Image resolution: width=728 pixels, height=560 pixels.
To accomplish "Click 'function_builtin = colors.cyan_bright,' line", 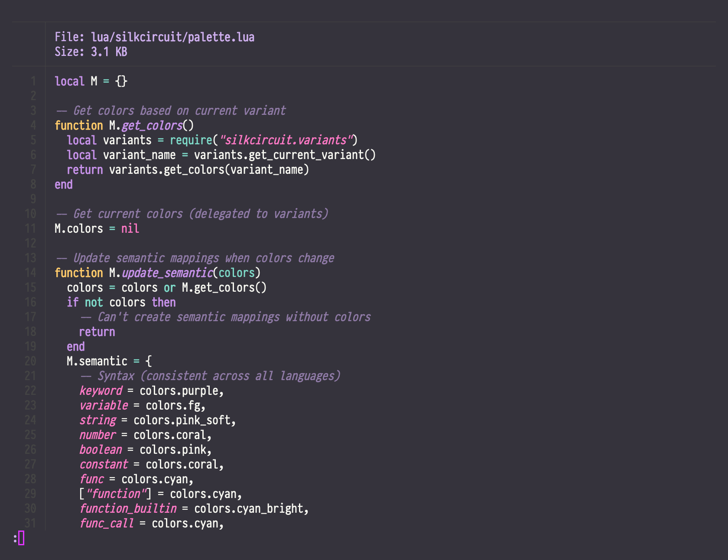I will pyautogui.click(x=194, y=509).
